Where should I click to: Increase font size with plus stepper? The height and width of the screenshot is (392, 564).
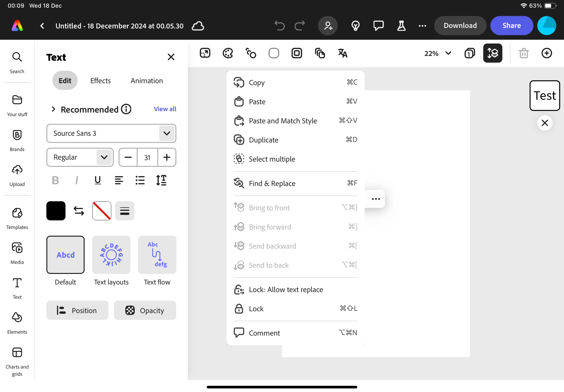[x=167, y=157]
